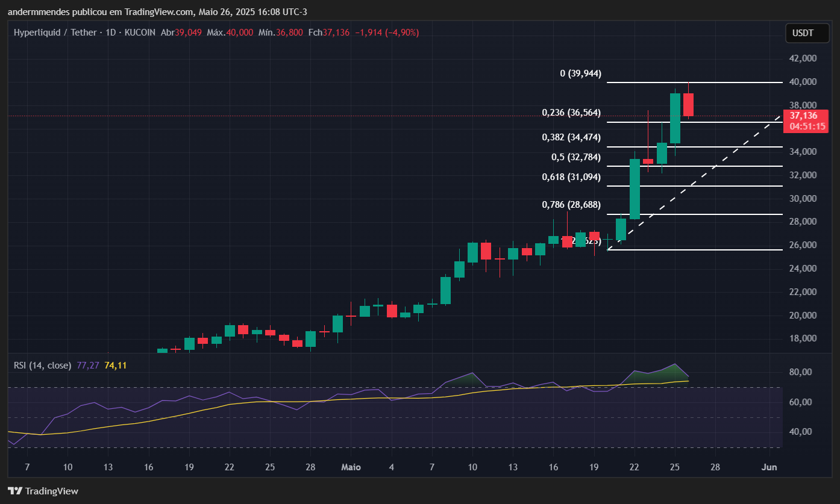The width and height of the screenshot is (840, 504).
Task: Click the 32,000 price axis label
Action: pyautogui.click(x=803, y=175)
